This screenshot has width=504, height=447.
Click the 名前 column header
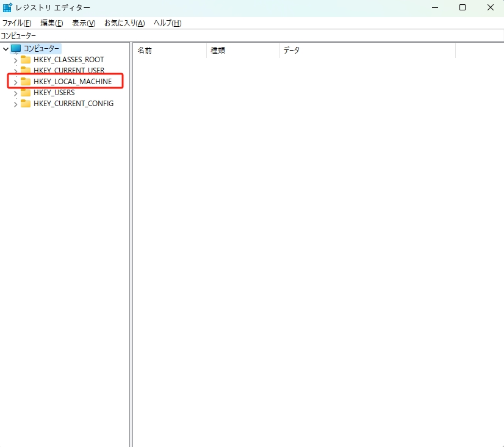coord(170,51)
